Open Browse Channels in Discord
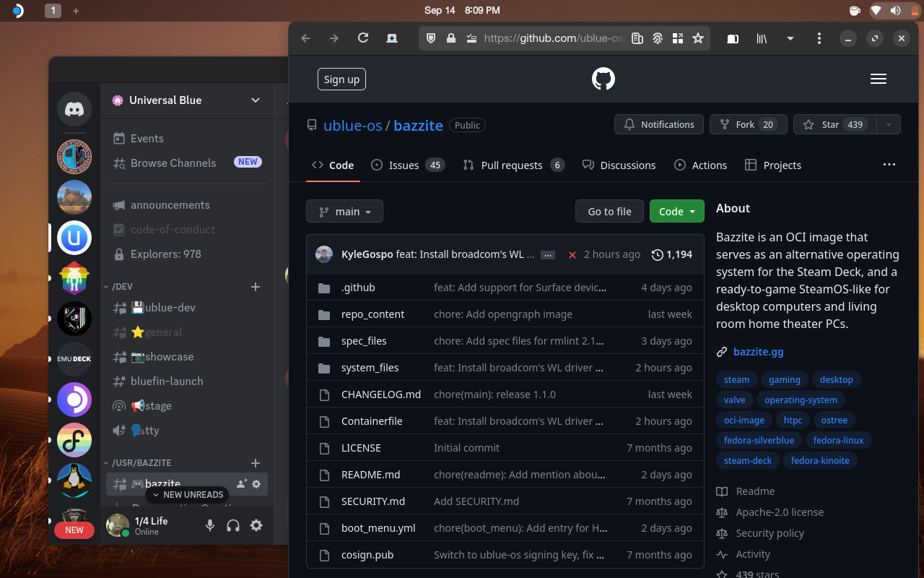Viewport: 924px width, 578px height. pos(187,163)
